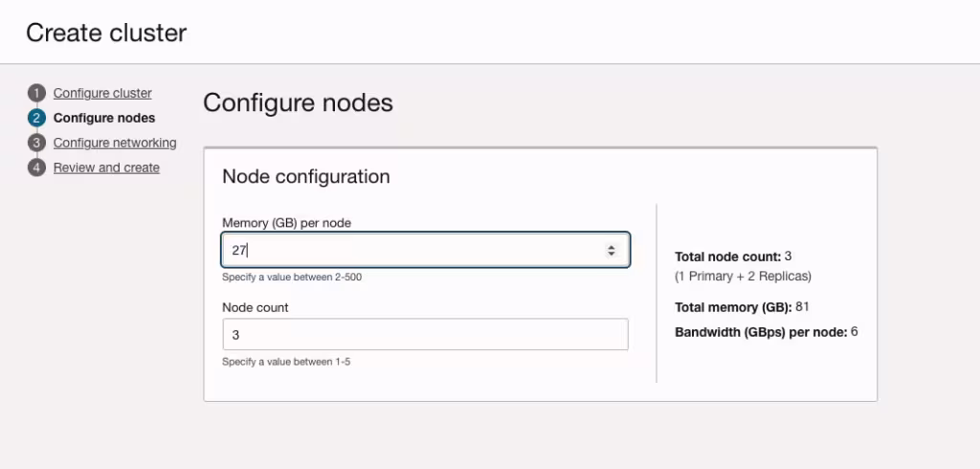
Task: Click the step 3 number circle
Action: pos(36,143)
